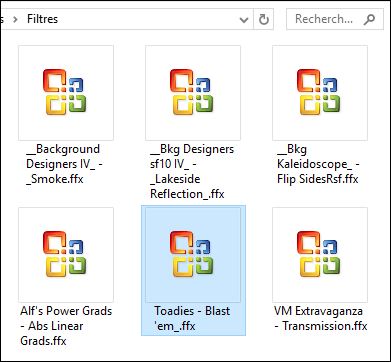The width and height of the screenshot is (391, 362).
Task: Open the address bar history dropdown arrow
Action: pyautogui.click(x=244, y=20)
